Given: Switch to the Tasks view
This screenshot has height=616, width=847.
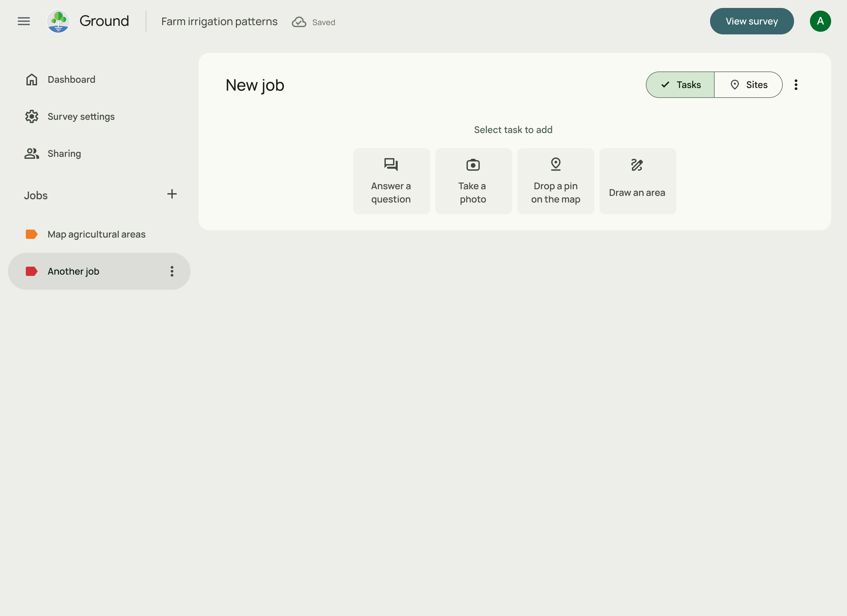Looking at the screenshot, I should [680, 85].
